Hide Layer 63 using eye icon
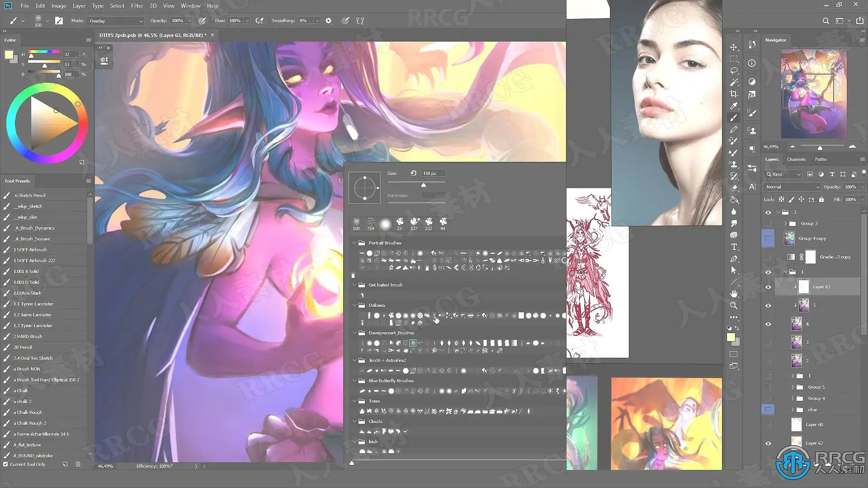Screen dimensions: 868x488 [x=768, y=287]
